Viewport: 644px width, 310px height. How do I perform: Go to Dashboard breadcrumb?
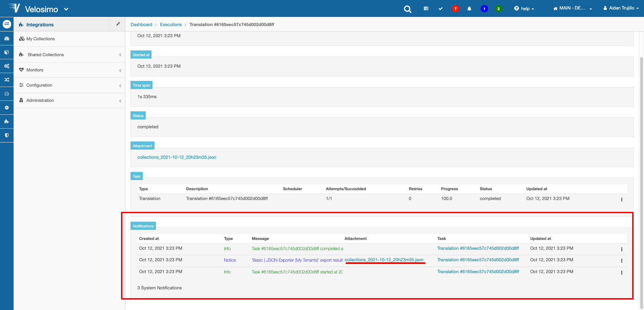[141, 24]
